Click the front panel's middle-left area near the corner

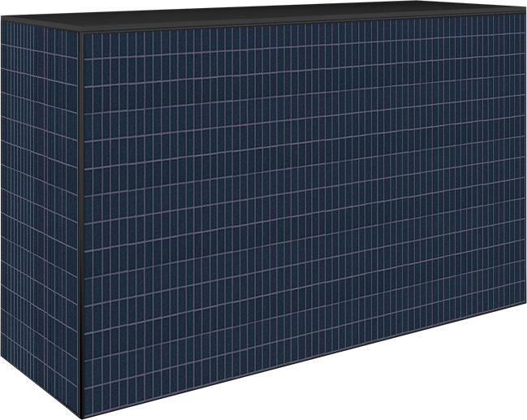114,219
